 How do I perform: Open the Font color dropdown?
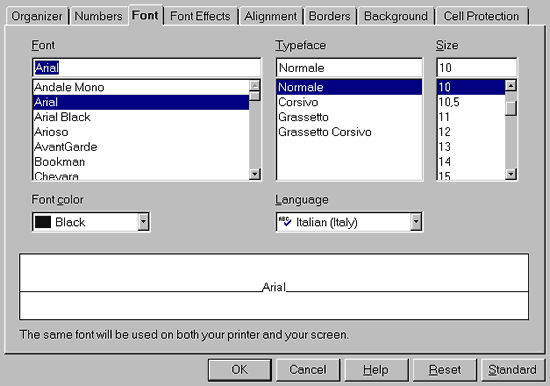tap(143, 222)
